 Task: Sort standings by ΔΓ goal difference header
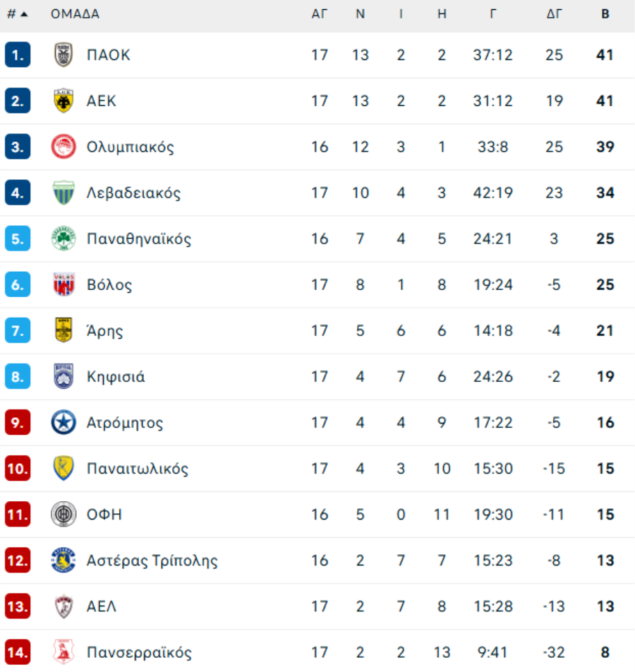click(x=554, y=14)
